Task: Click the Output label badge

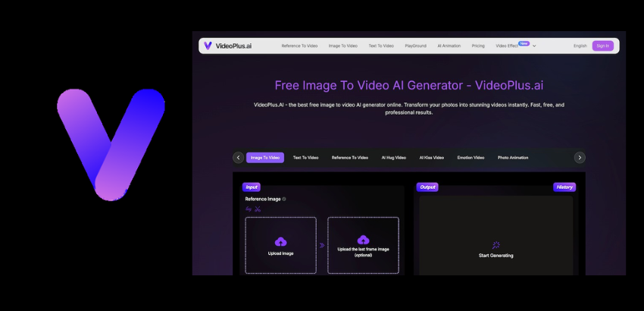Action: click(427, 187)
